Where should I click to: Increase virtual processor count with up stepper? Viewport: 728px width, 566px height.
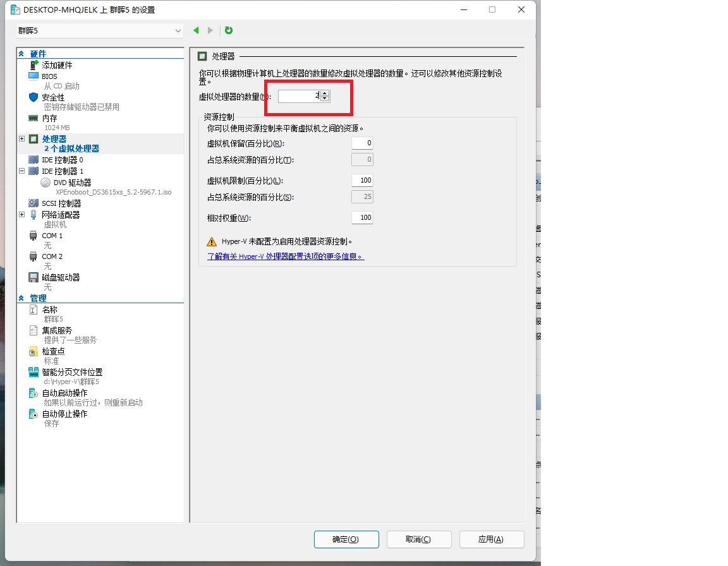coord(325,93)
